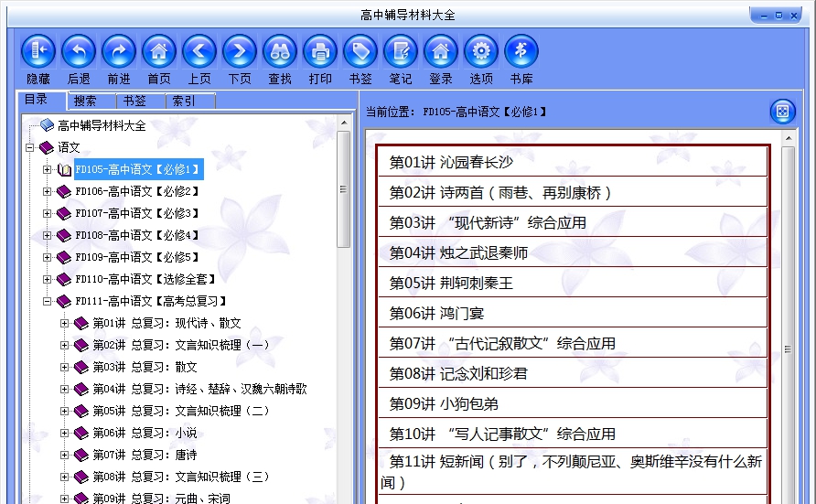Go to next page via 下页 icon

(240, 51)
